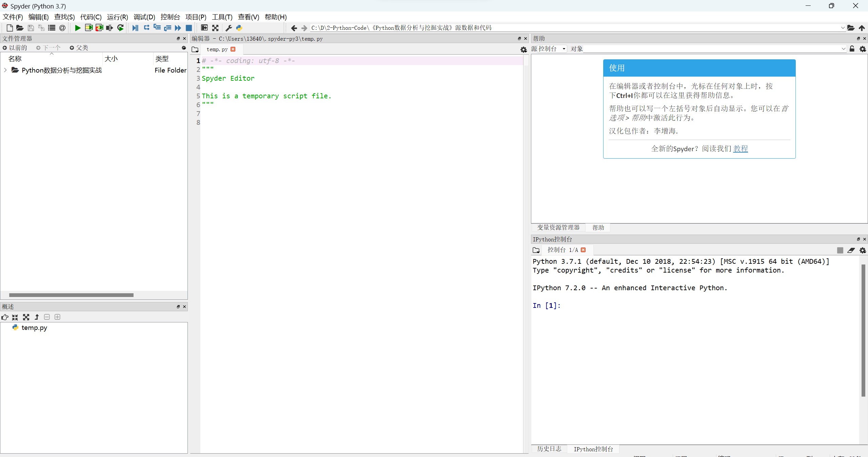The image size is (868, 457).
Task: Open working directory path dropdown
Action: 843,28
